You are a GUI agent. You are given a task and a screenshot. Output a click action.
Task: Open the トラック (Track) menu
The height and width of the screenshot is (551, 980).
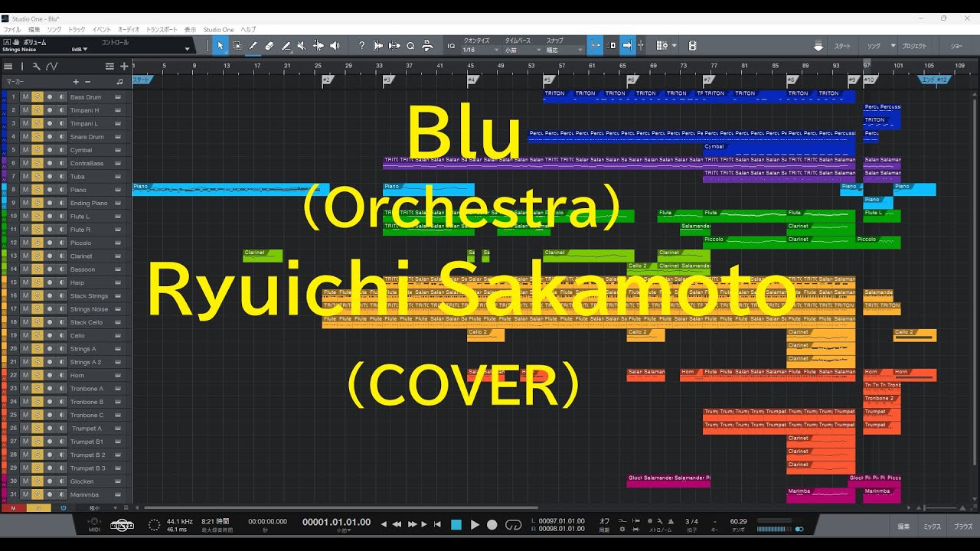click(x=77, y=29)
